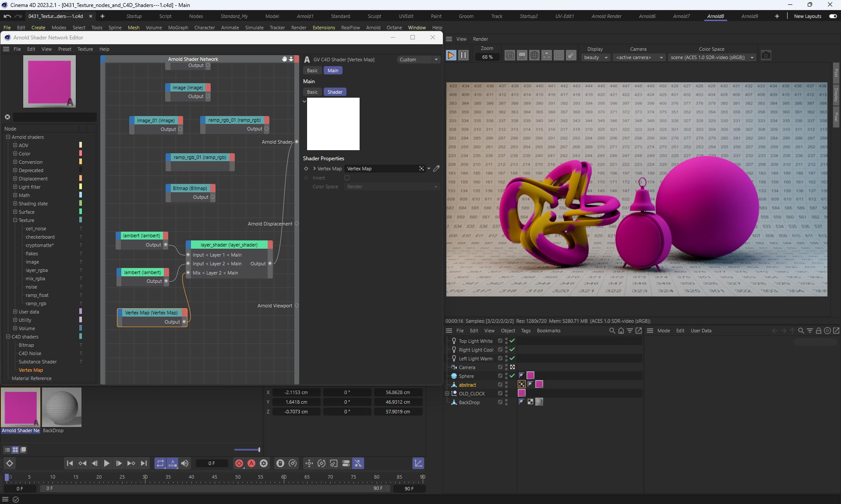Click the eyedropper icon beside Vertex Map field
This screenshot has width=841, height=504.
coord(436,169)
